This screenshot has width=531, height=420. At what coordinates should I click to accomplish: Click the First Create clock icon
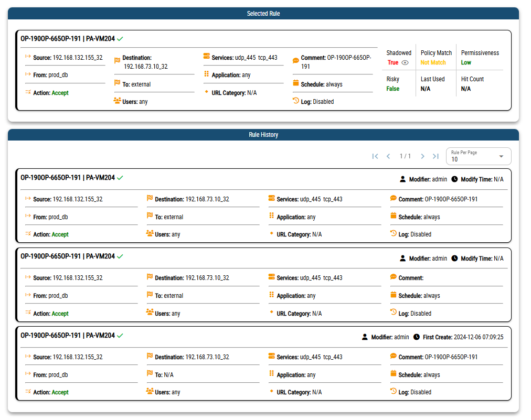[417, 337]
